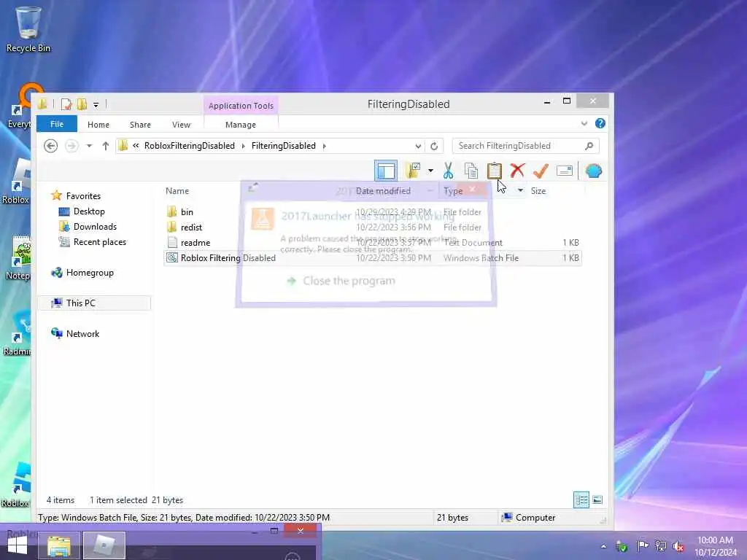The image size is (747, 560).
Task: Switch to the Home ribbon tab
Action: point(98,124)
